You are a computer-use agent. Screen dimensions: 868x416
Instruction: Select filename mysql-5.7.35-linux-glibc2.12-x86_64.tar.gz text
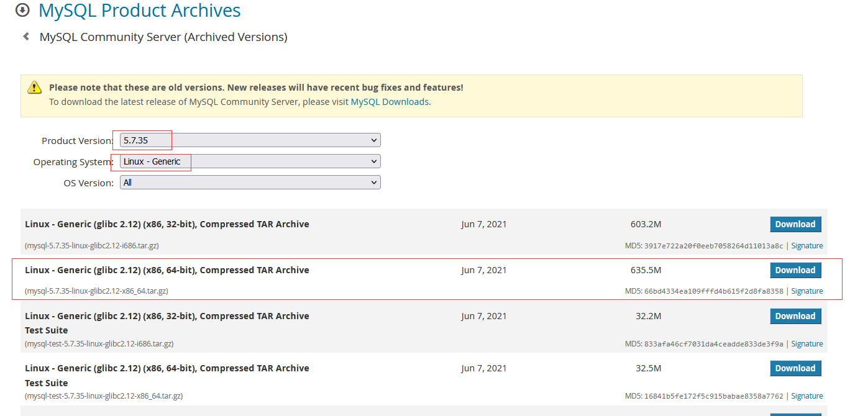pos(96,291)
